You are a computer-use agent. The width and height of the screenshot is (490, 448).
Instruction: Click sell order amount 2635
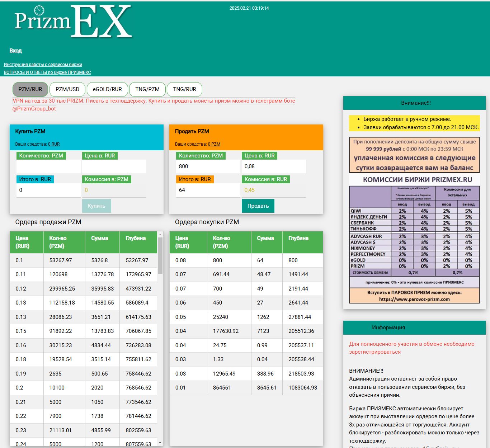click(x=55, y=374)
